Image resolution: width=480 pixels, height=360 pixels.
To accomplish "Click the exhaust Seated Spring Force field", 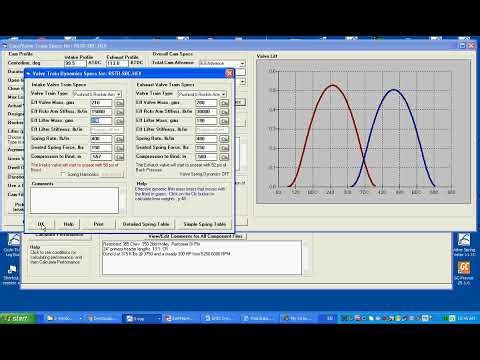I will click(207, 148).
